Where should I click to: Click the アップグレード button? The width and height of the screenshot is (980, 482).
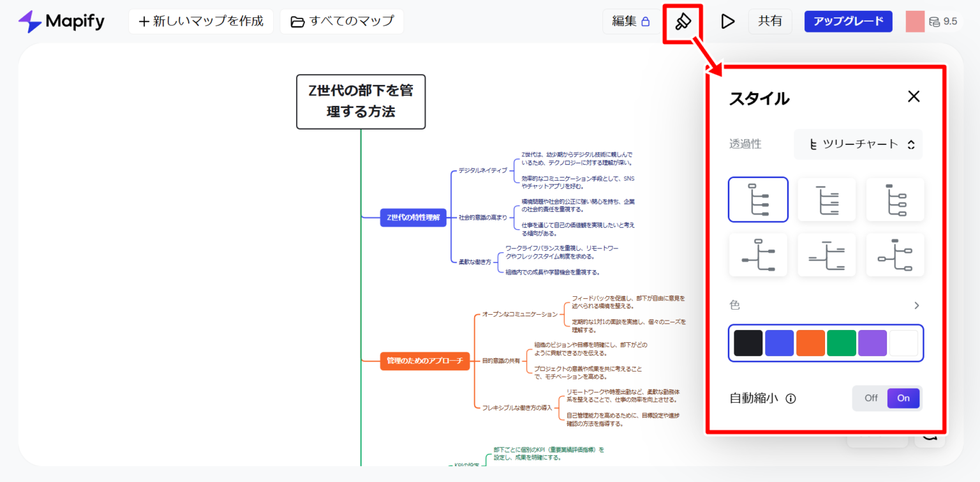click(849, 21)
